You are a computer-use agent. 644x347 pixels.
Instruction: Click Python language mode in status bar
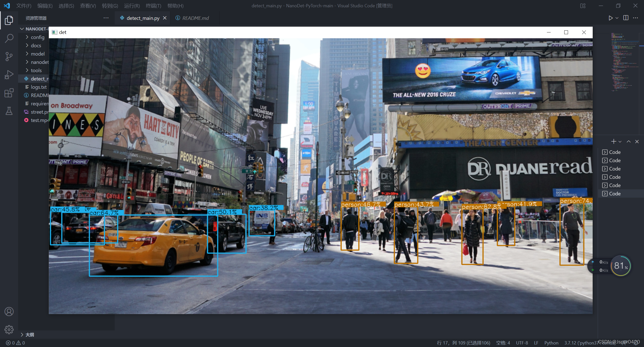point(551,343)
